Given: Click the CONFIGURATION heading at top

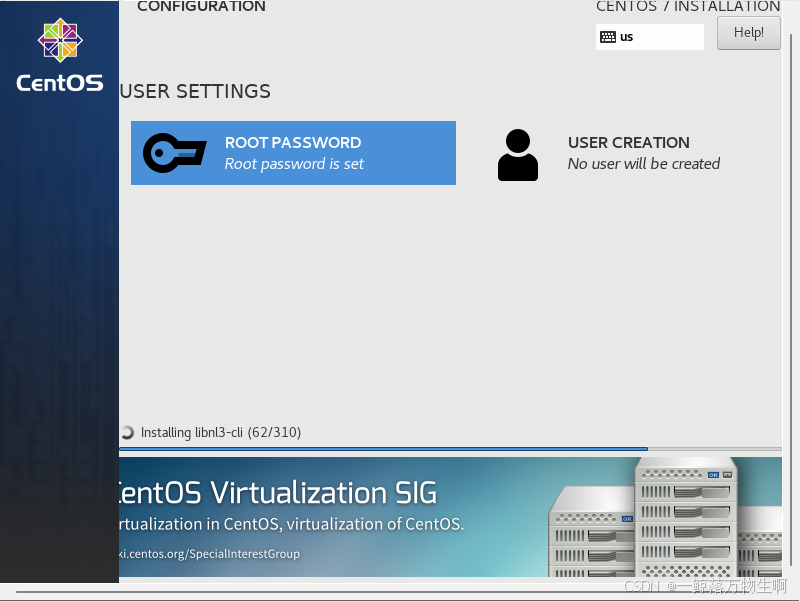Looking at the screenshot, I should (x=201, y=6).
